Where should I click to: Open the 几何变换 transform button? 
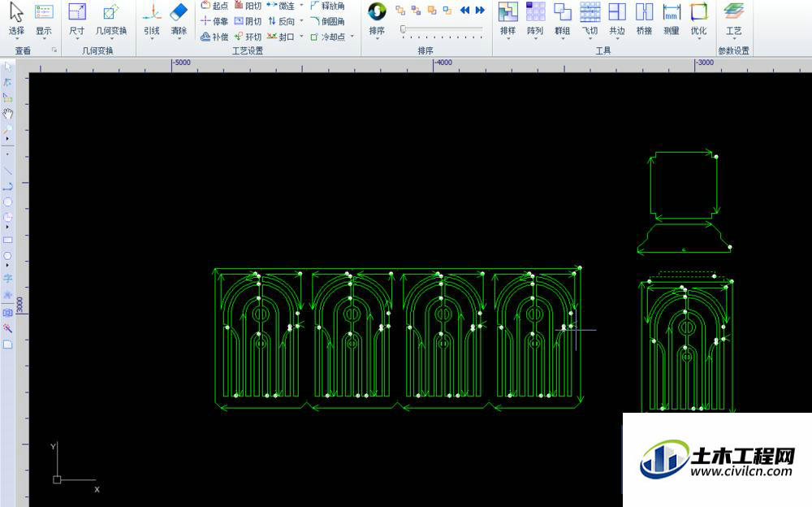[x=110, y=19]
